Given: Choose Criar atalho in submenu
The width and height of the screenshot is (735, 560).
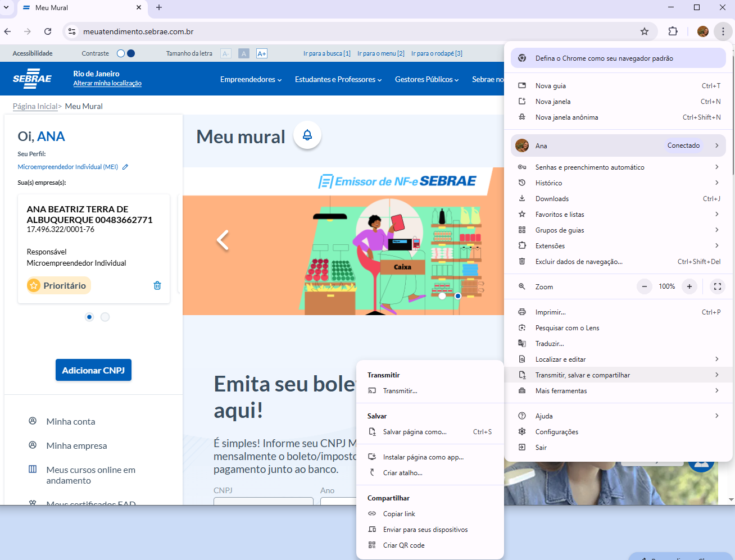Looking at the screenshot, I should (x=430, y=472).
